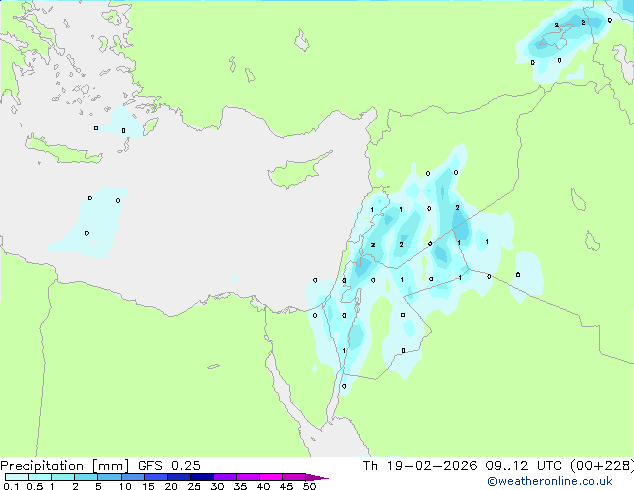Select the 2–5 mm legend color swatch
Viewport: 634px width, 490px height.
86,477
